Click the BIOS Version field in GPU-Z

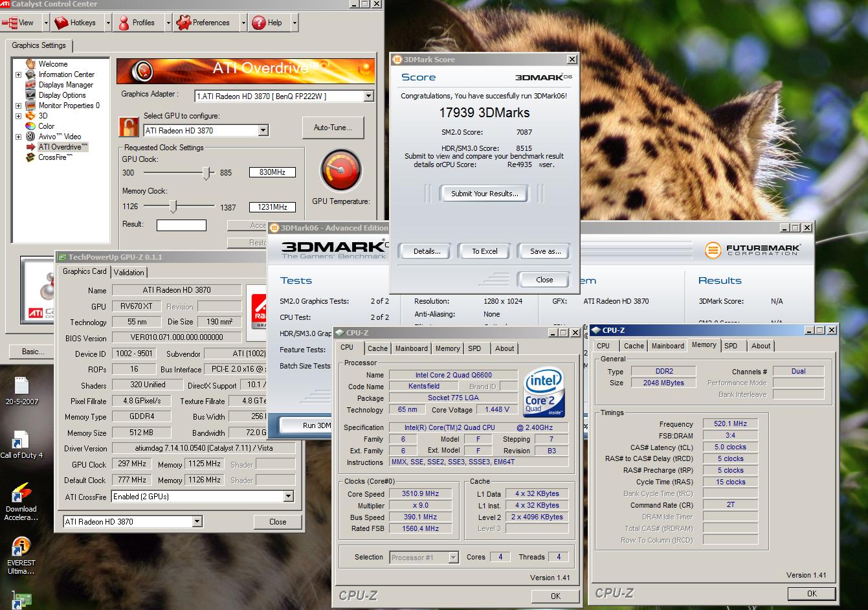(177, 337)
